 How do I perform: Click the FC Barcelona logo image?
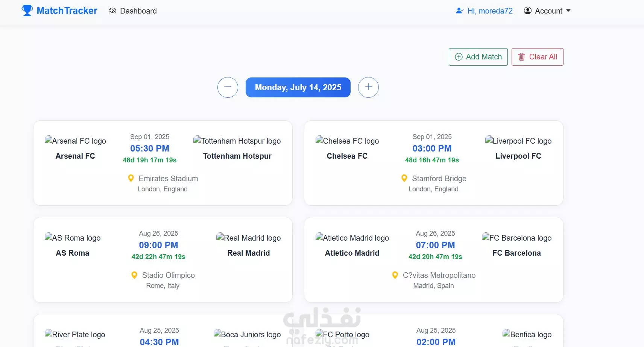pos(517,238)
